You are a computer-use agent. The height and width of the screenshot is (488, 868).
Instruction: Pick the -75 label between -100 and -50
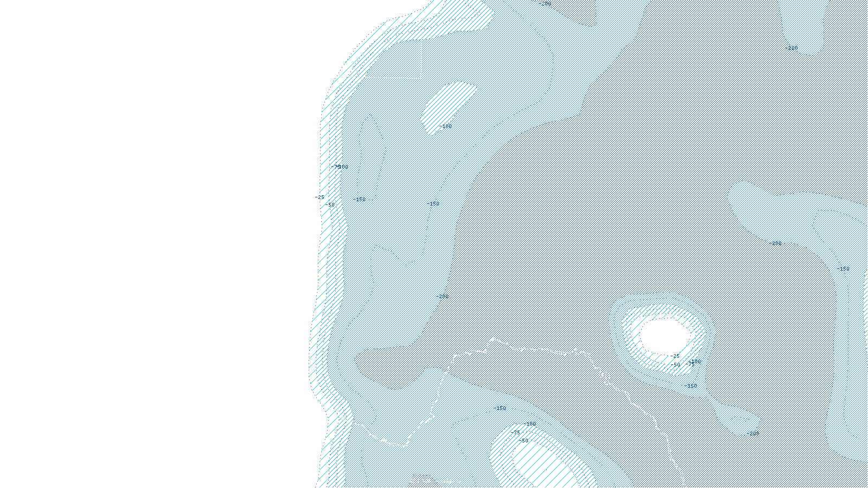pos(515,433)
